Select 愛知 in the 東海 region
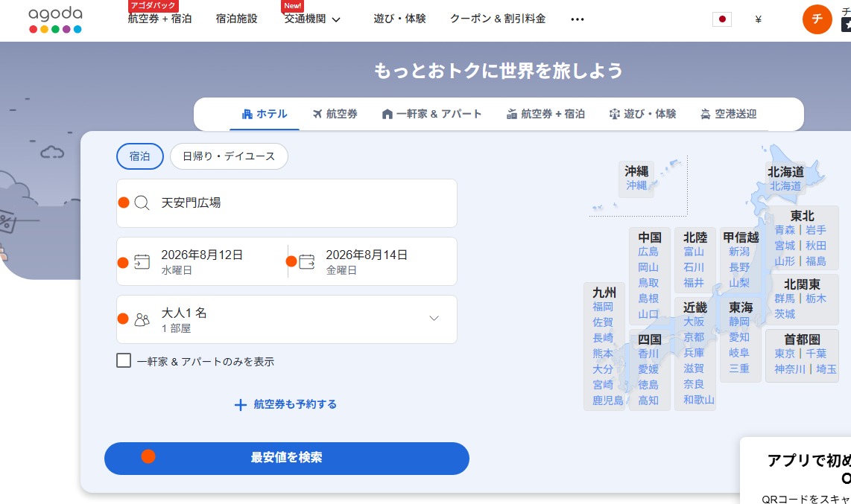This screenshot has width=851, height=504. (x=739, y=337)
